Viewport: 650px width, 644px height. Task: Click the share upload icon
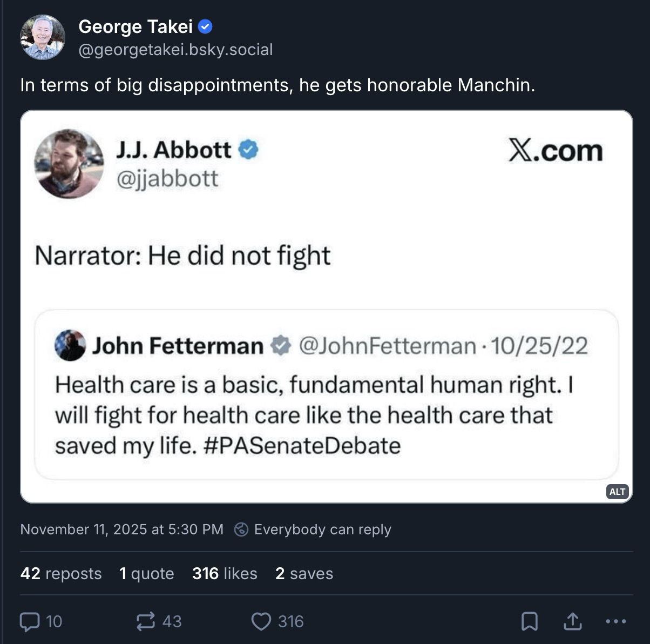572,621
